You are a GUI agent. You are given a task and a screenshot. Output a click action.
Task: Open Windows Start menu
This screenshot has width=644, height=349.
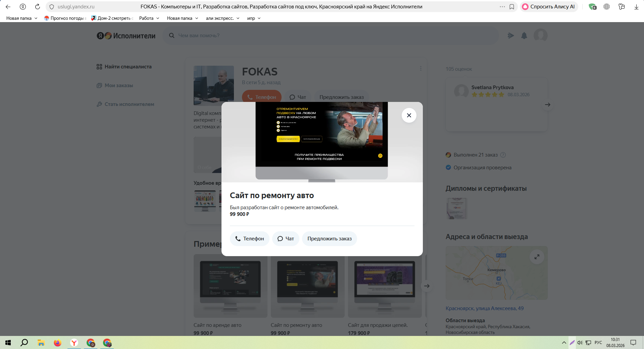[x=8, y=343]
